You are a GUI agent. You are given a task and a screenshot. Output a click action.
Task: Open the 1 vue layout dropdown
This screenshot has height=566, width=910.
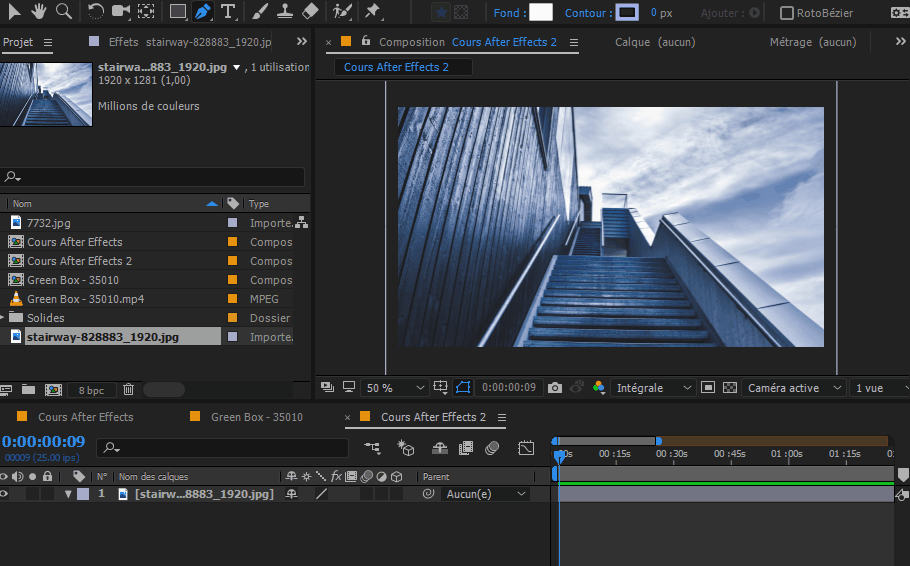click(880, 388)
